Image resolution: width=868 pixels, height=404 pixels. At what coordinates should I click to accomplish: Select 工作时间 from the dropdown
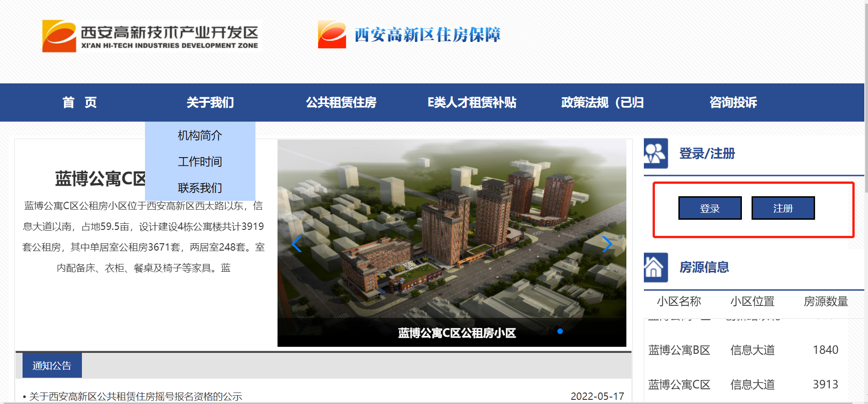tap(200, 162)
